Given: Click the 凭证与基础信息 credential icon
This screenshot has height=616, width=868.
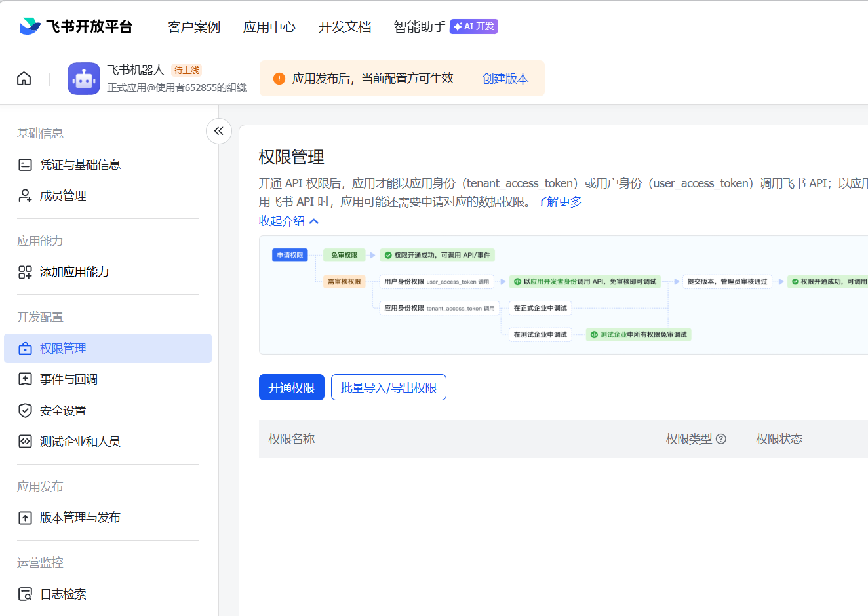Looking at the screenshot, I should (25, 164).
